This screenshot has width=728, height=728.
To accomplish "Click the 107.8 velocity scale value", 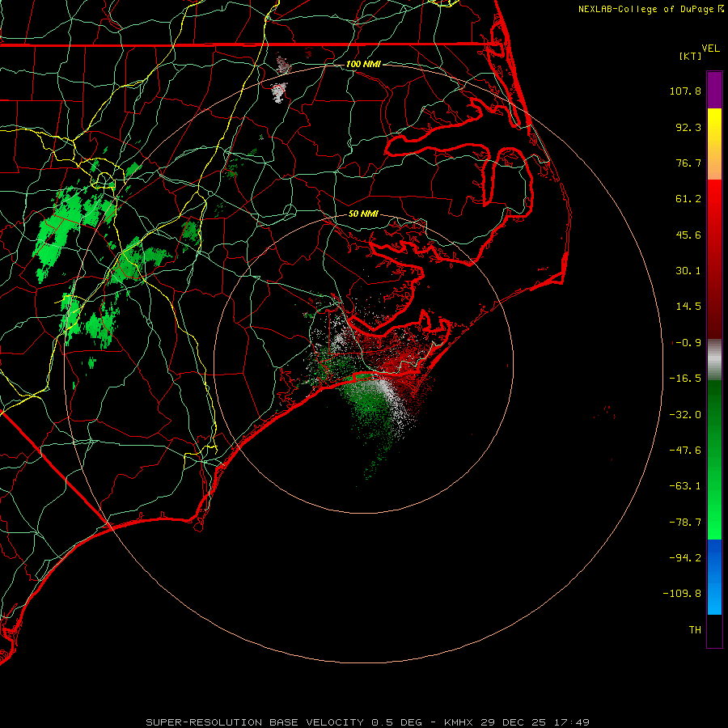I will [x=685, y=91].
